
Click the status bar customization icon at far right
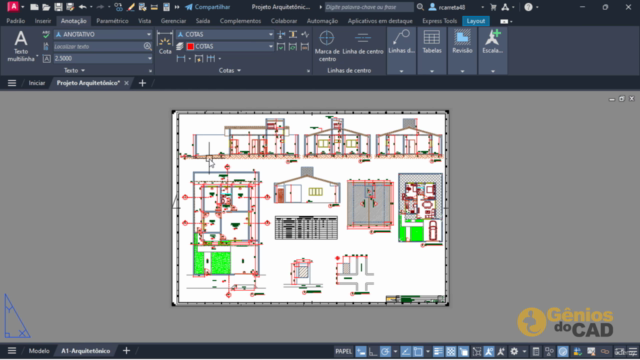(x=633, y=351)
